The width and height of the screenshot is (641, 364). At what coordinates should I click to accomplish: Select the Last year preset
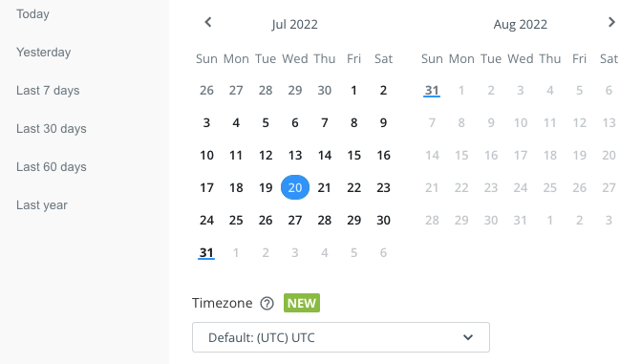click(42, 204)
